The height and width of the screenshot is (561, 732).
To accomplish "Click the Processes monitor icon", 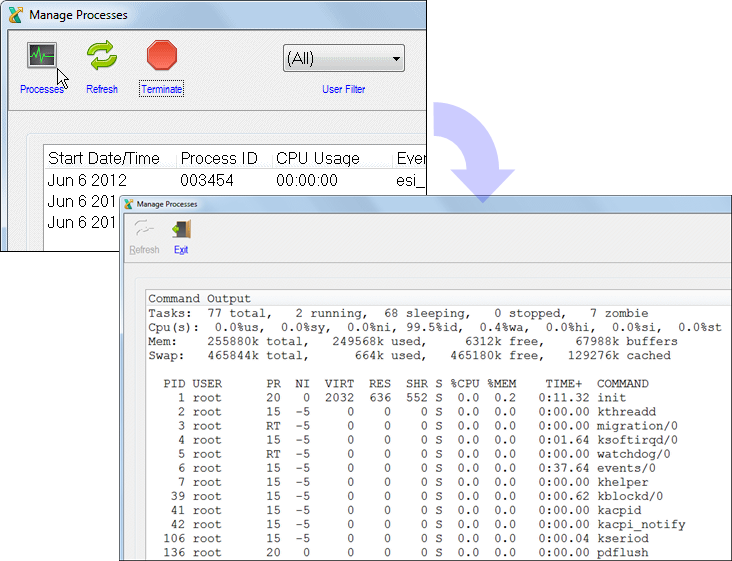I will point(42,55).
